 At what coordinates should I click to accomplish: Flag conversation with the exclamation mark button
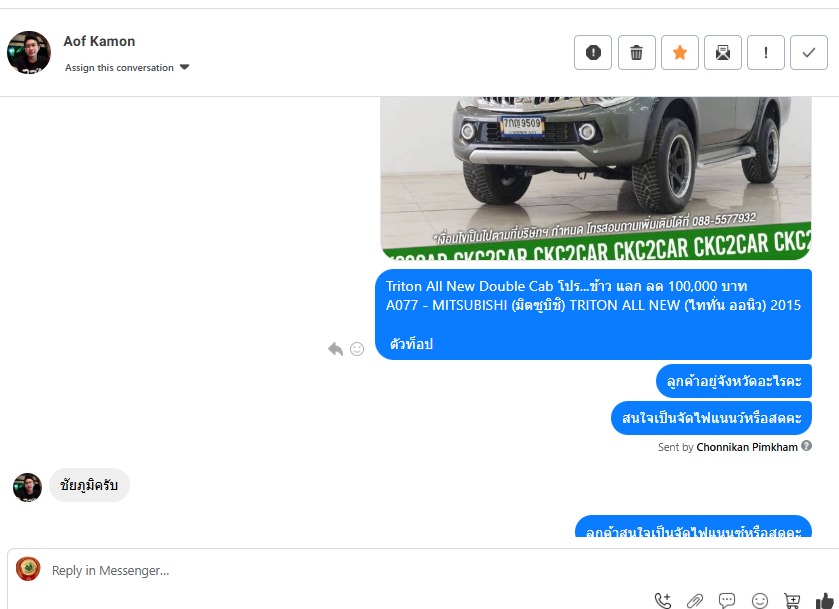click(766, 52)
